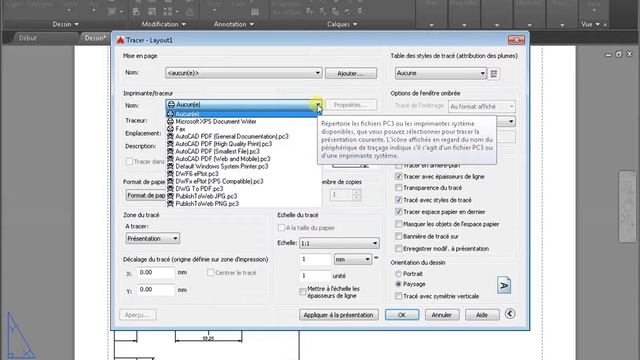Viewport: 640px width, 360px height.
Task: Enable Bannière de tracé sur checkbox
Action: (x=399, y=236)
